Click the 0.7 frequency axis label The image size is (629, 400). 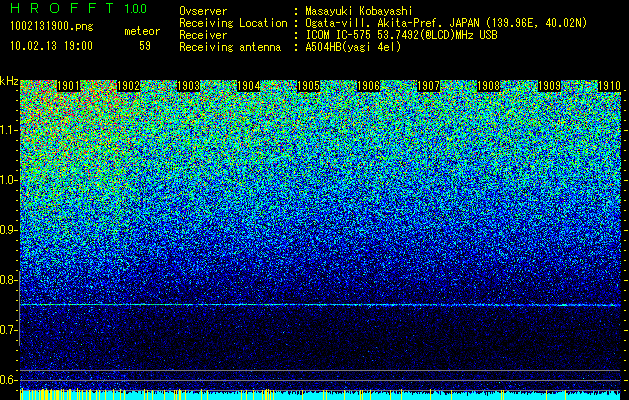click(8, 330)
